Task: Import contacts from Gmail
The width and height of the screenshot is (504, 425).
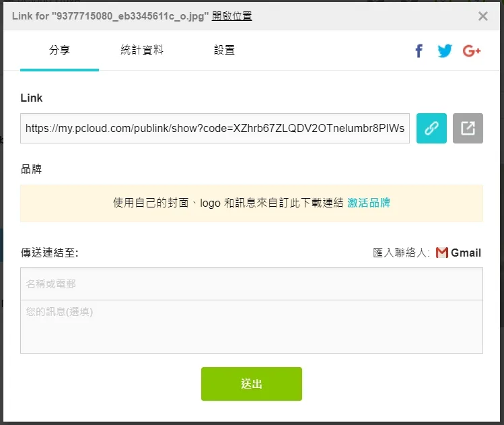Action: point(458,253)
